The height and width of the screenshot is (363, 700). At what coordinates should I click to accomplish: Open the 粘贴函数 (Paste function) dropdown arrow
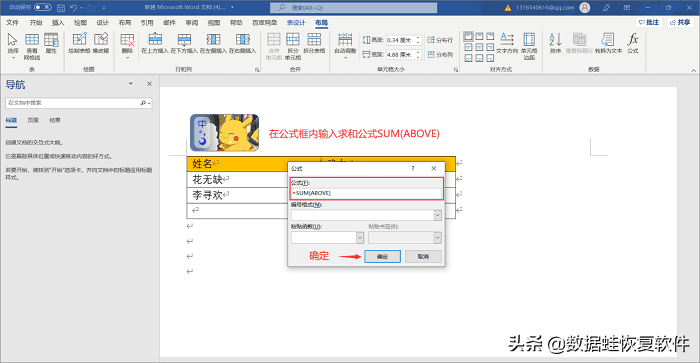tap(360, 238)
